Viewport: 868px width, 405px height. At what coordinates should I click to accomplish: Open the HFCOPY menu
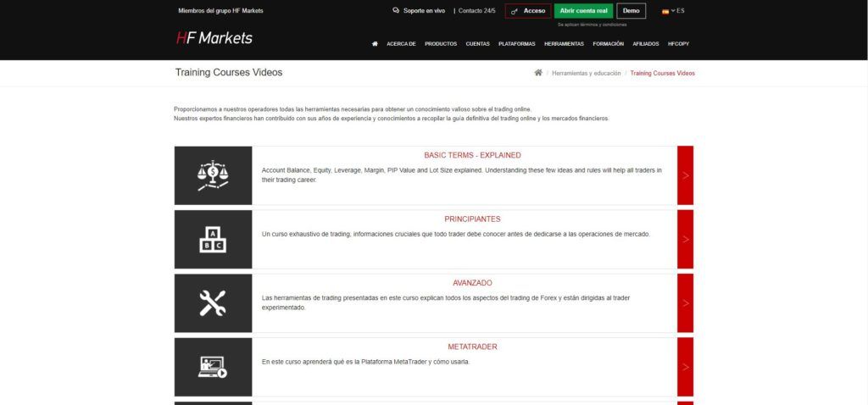679,44
